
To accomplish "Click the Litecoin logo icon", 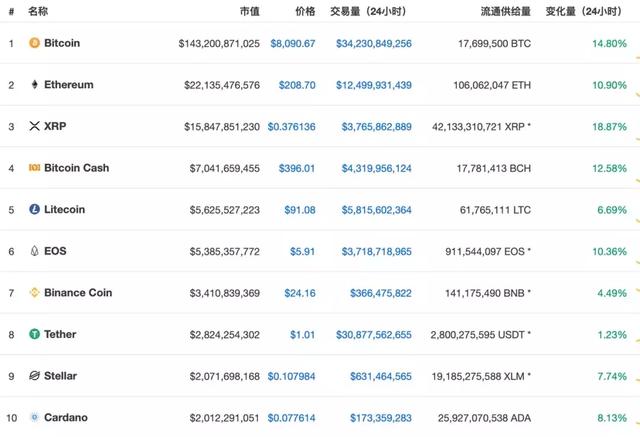I will pos(34,209).
